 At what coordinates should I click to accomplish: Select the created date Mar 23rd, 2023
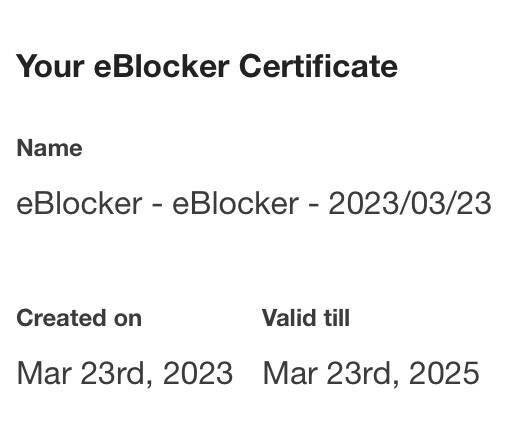click(125, 373)
